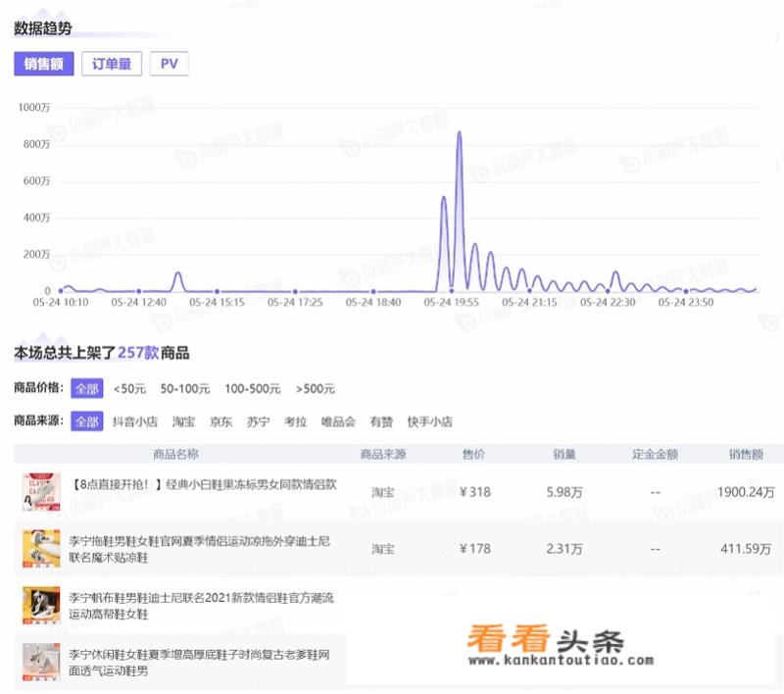Open product title 李宁帆布鞋男鞋迪士尼联名2021
784x694 pixels.
[x=202, y=606]
